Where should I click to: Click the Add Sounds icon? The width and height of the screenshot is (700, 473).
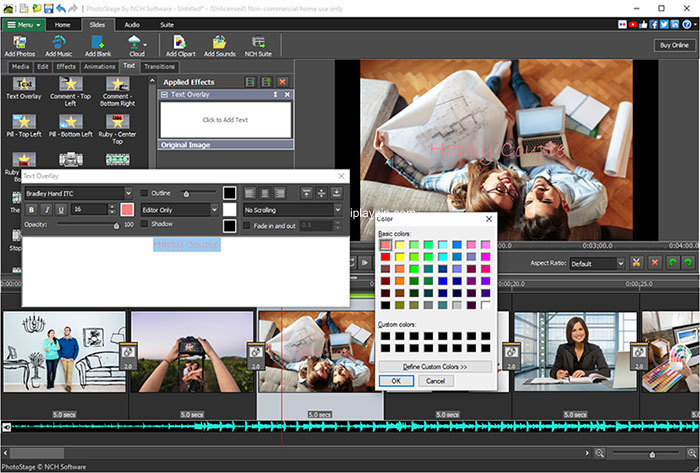click(x=219, y=46)
